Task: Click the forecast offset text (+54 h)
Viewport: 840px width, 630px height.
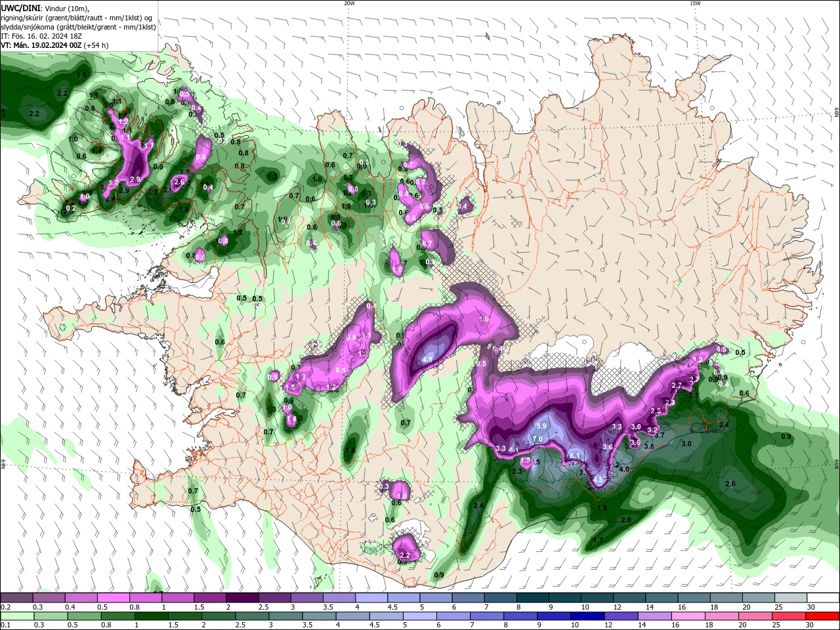Action: [96, 45]
